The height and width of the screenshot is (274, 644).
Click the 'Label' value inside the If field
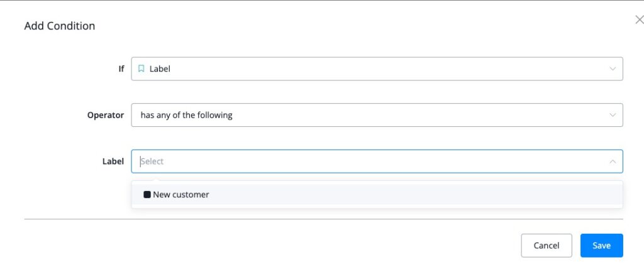pos(160,68)
